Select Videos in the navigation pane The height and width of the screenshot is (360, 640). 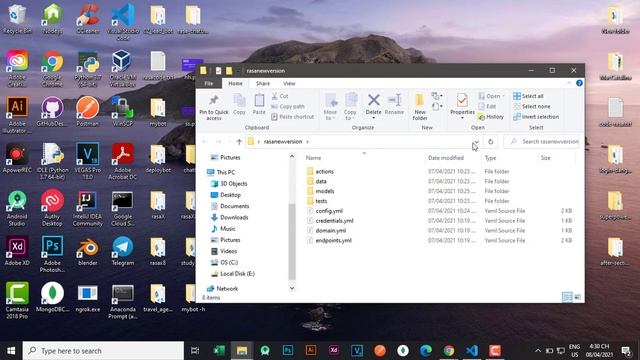coord(224,251)
